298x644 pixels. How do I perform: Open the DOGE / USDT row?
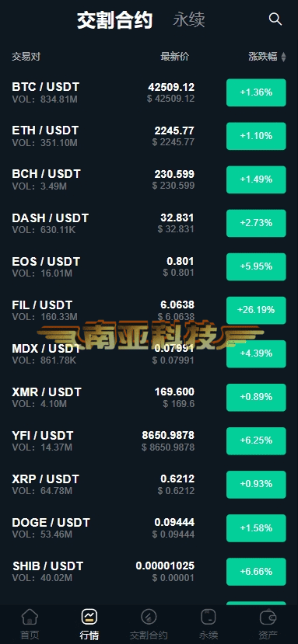coord(149,527)
